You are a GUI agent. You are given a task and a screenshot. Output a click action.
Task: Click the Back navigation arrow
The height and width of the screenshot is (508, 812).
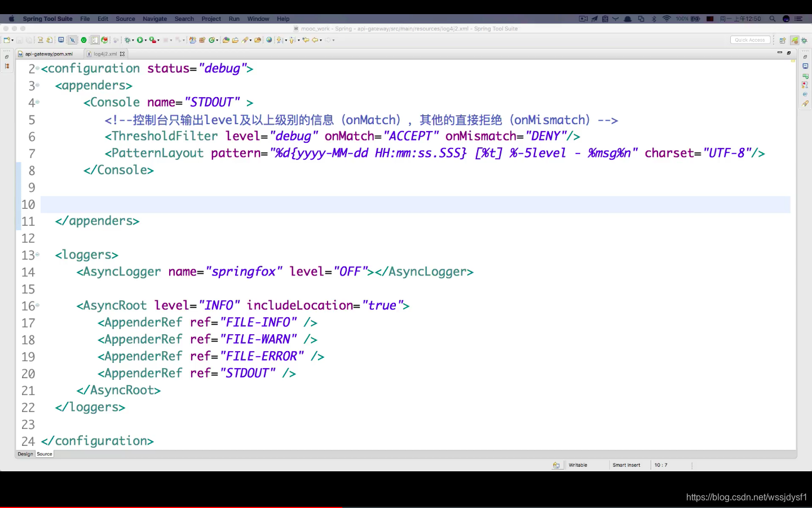pyautogui.click(x=315, y=40)
